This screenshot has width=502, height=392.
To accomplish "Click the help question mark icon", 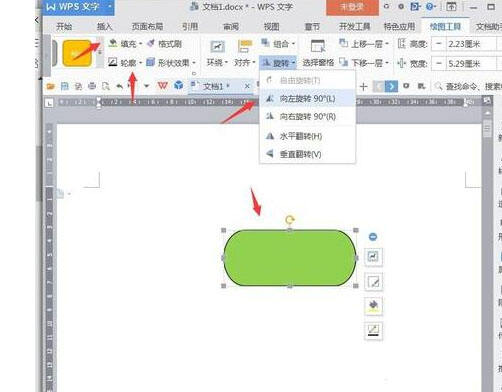I will point(430,6).
